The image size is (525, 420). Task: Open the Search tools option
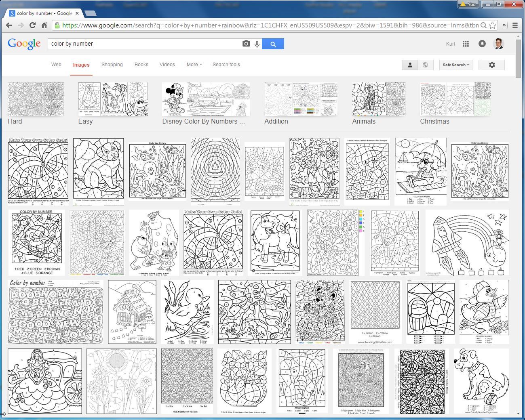coord(226,65)
